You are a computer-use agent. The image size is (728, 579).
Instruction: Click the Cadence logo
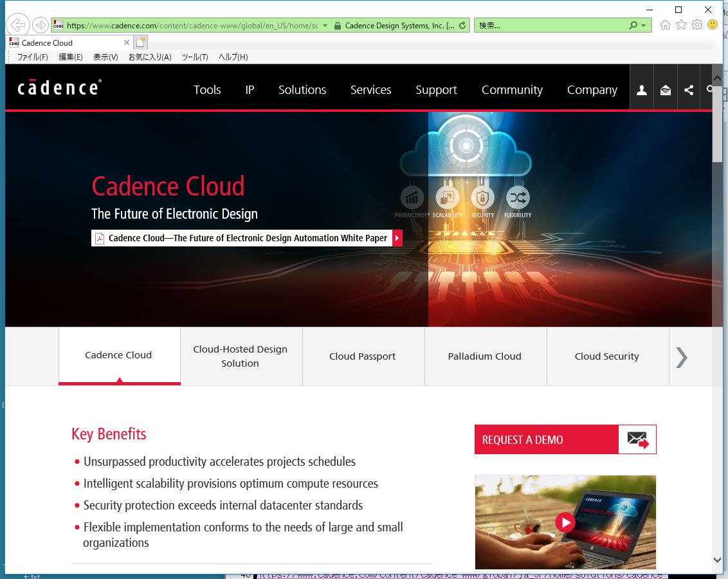59,87
